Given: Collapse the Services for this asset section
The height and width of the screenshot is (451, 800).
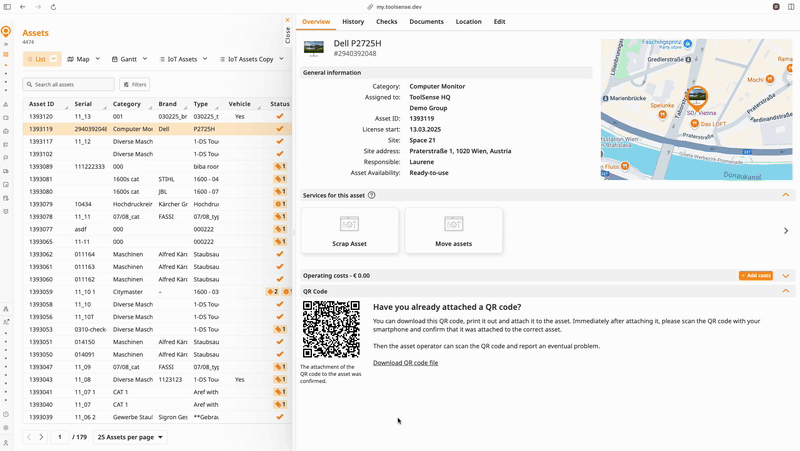Looking at the screenshot, I should [786, 195].
